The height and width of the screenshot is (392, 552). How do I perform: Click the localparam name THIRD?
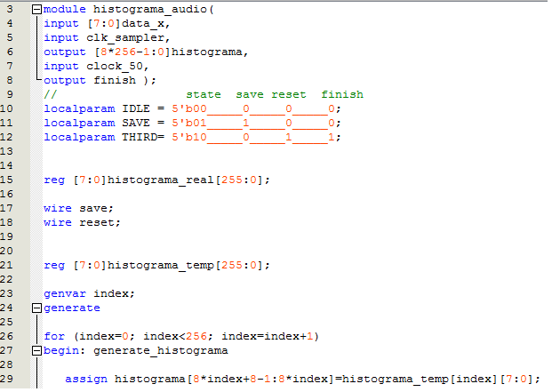(x=140, y=137)
